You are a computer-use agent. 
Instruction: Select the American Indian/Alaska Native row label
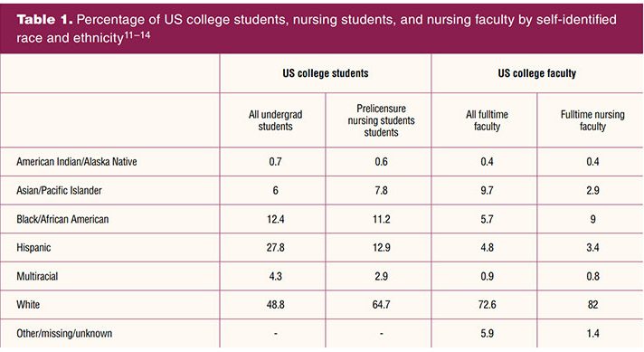coord(76,162)
